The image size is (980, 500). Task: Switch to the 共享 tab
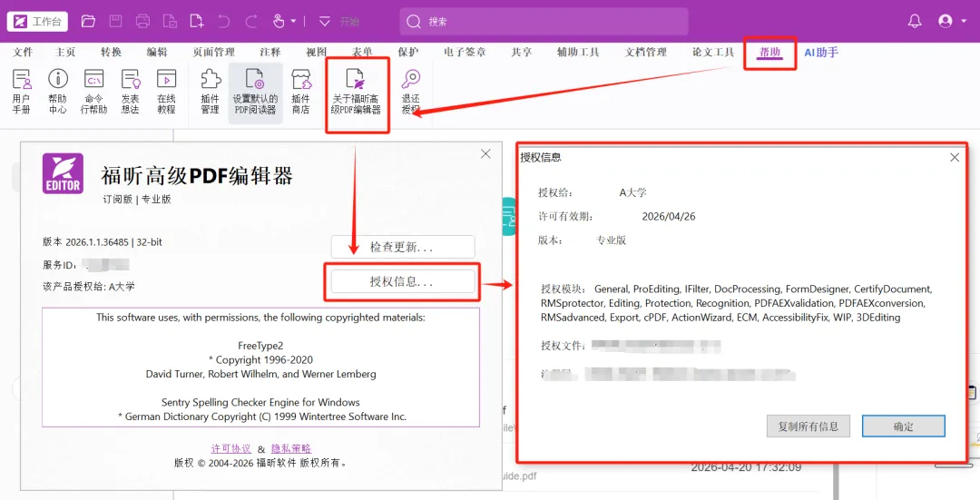[x=521, y=53]
